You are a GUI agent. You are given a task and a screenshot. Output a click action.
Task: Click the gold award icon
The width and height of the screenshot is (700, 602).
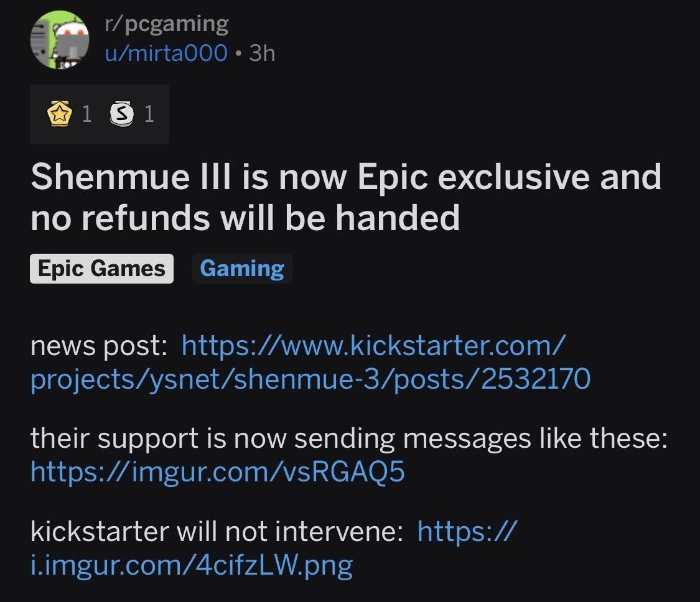[60, 114]
